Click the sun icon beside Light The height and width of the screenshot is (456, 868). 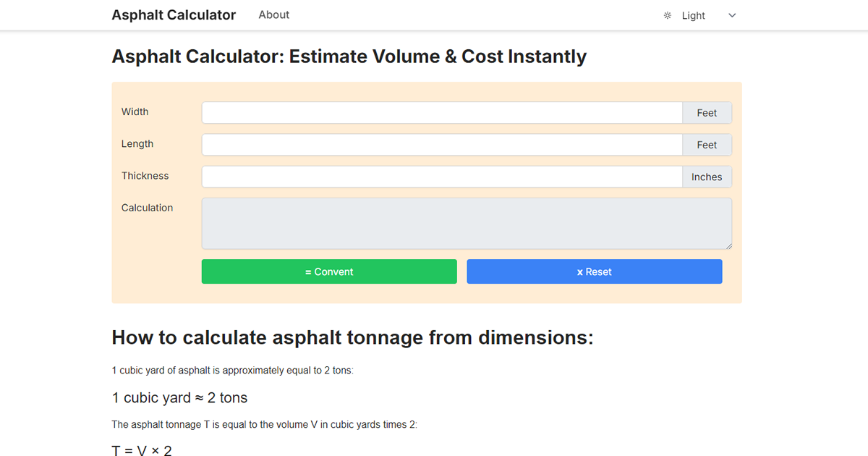tap(667, 15)
